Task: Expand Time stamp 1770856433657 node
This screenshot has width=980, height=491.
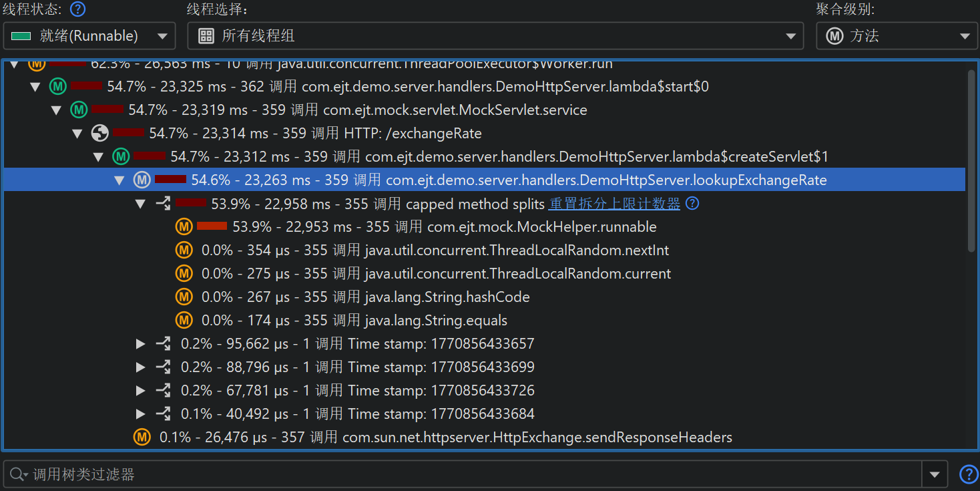Action: [141, 343]
